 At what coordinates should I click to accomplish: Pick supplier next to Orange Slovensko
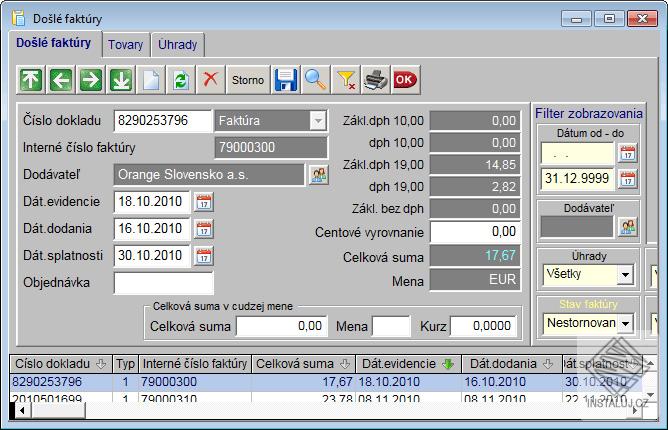tap(318, 174)
